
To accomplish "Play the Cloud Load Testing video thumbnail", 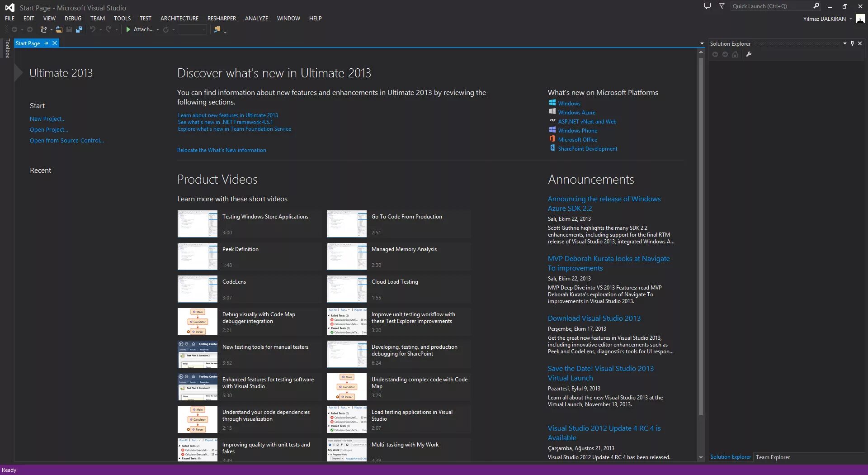I will pyautogui.click(x=347, y=289).
